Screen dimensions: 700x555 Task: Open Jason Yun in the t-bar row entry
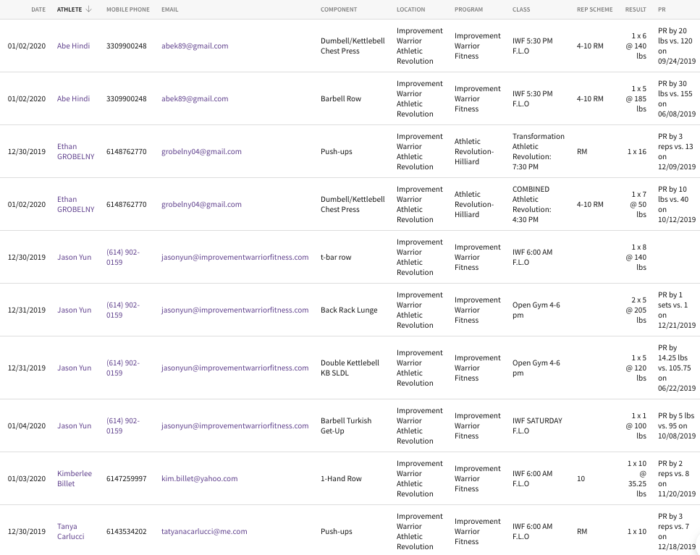click(x=74, y=257)
